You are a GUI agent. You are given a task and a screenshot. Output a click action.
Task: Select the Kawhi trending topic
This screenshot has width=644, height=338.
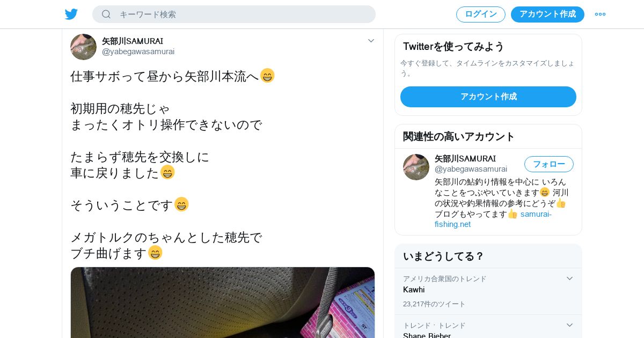pyautogui.click(x=414, y=290)
